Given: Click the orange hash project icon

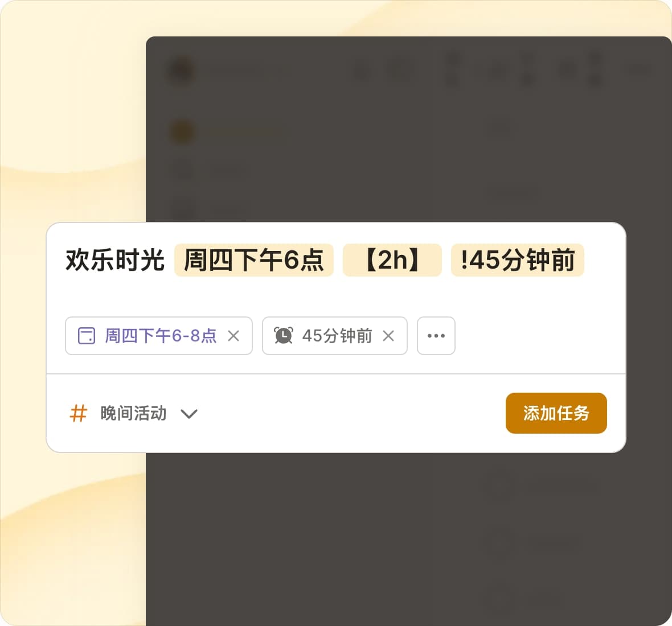Looking at the screenshot, I should pyautogui.click(x=79, y=414).
